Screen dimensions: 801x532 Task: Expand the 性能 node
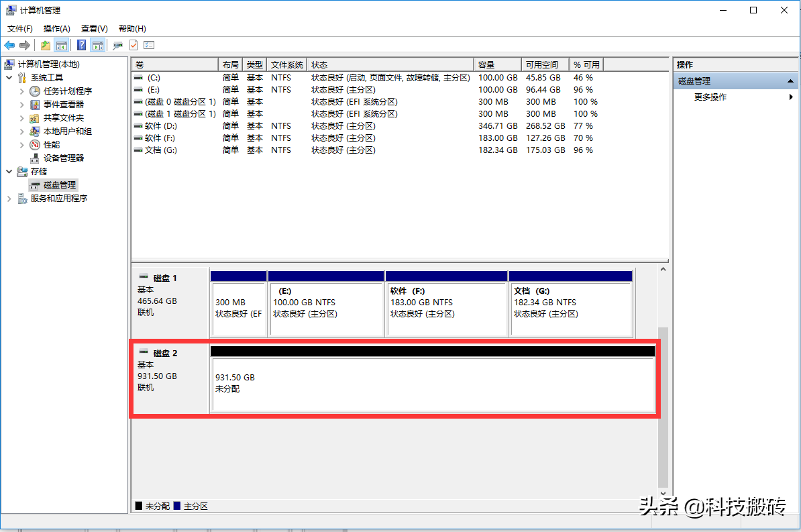pyautogui.click(x=21, y=145)
